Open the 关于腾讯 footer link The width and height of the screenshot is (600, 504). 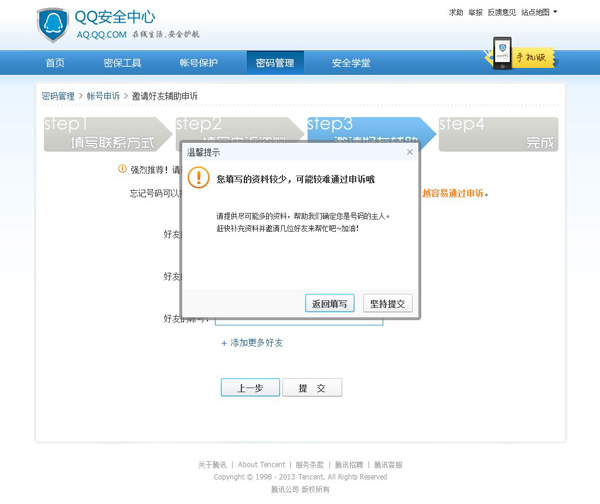tap(212, 465)
